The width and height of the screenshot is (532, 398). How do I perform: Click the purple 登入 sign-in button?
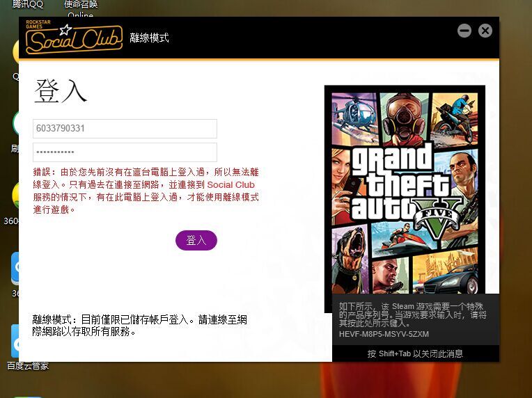(196, 240)
